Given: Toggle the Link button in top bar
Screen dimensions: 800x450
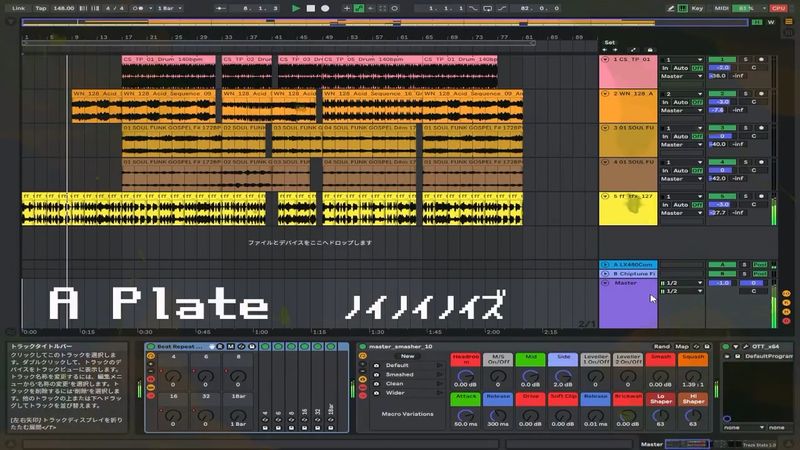Looking at the screenshot, I should [x=18, y=8].
